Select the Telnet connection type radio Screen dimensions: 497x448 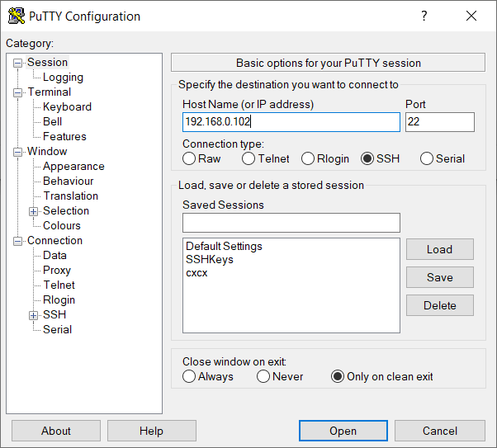pyautogui.click(x=248, y=159)
